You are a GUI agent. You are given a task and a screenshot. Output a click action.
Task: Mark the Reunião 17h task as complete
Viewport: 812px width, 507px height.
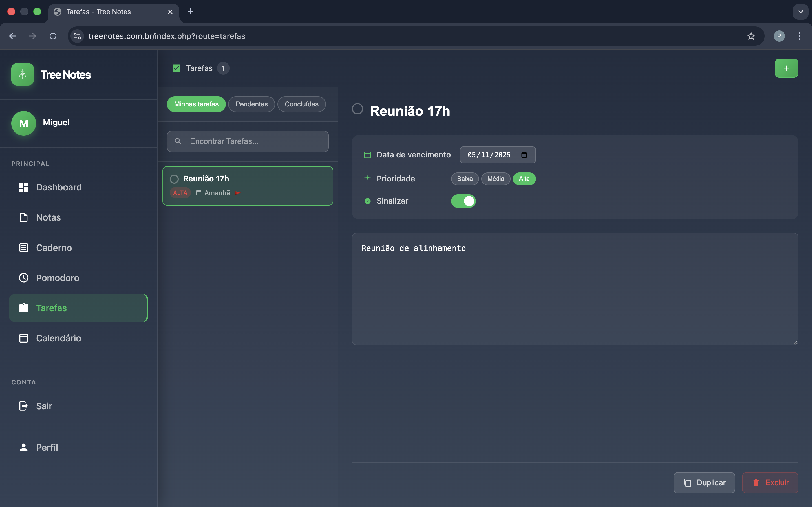[x=175, y=179]
